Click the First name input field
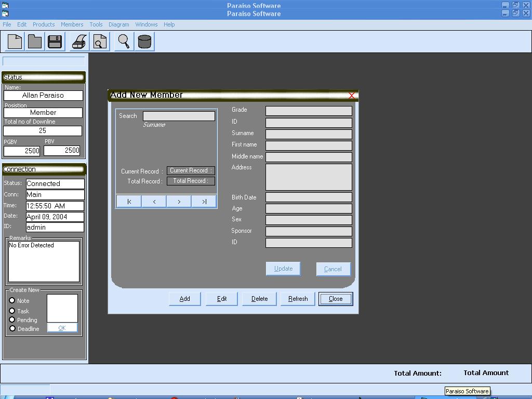 (x=309, y=145)
